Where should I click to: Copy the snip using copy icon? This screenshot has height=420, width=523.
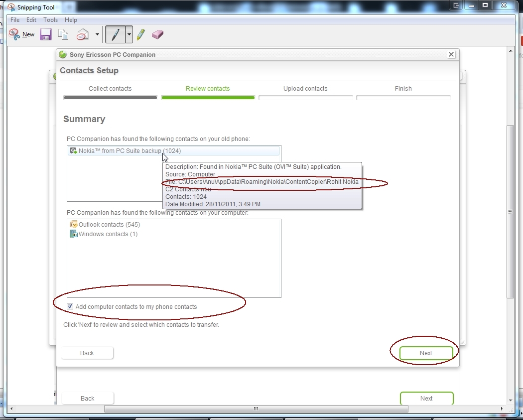[x=63, y=34]
